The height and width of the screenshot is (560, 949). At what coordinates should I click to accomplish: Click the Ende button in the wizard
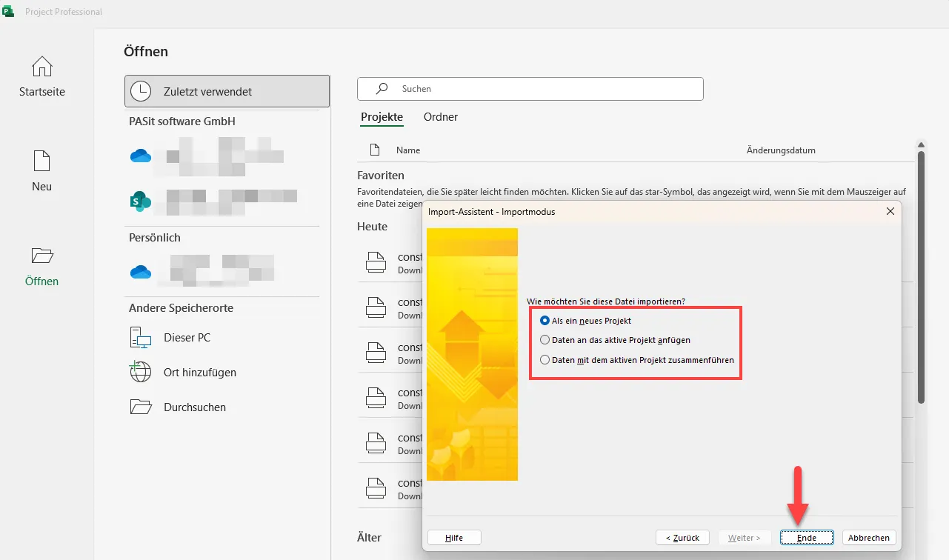click(x=807, y=538)
